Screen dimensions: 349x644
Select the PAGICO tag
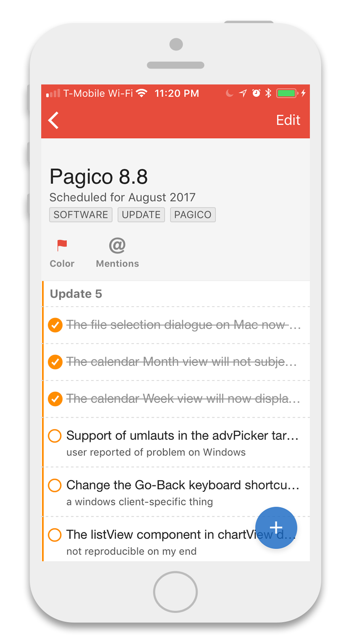(x=193, y=215)
